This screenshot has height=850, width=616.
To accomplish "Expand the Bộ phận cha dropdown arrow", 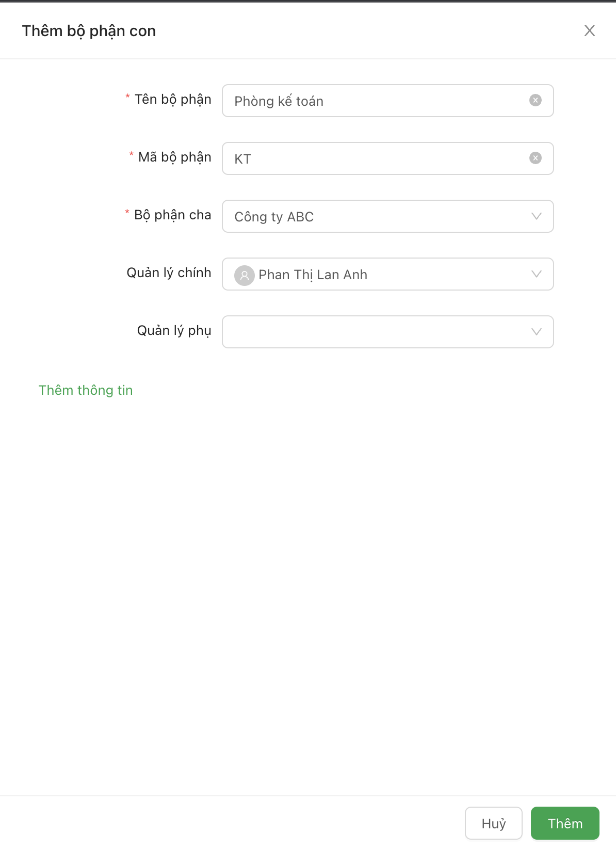I will tap(536, 216).
